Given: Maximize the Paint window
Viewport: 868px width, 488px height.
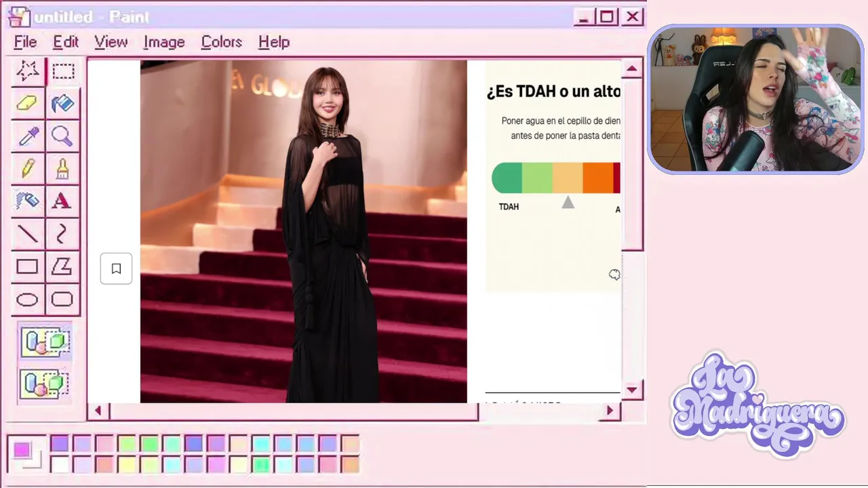Looking at the screenshot, I should point(607,16).
